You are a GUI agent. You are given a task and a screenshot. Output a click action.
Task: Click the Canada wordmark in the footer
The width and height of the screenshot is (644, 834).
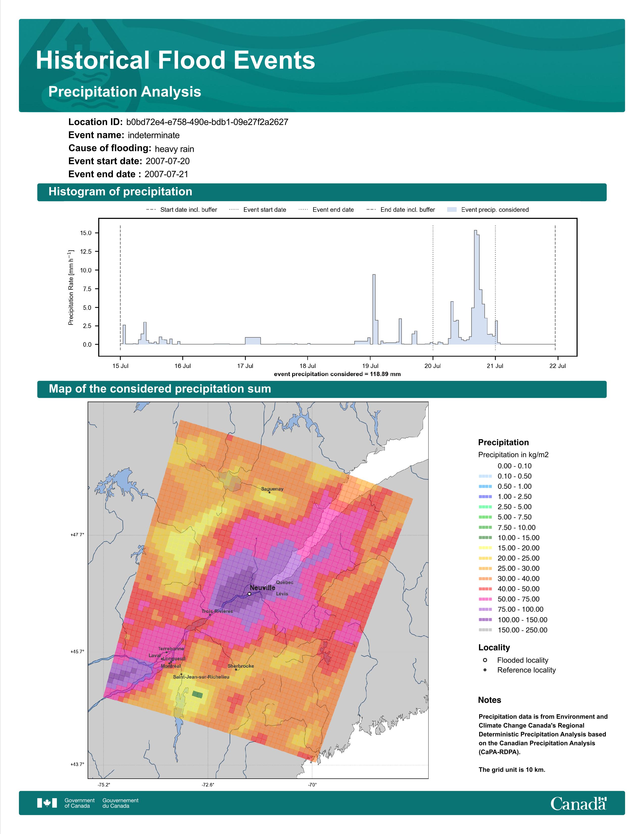coord(578,803)
